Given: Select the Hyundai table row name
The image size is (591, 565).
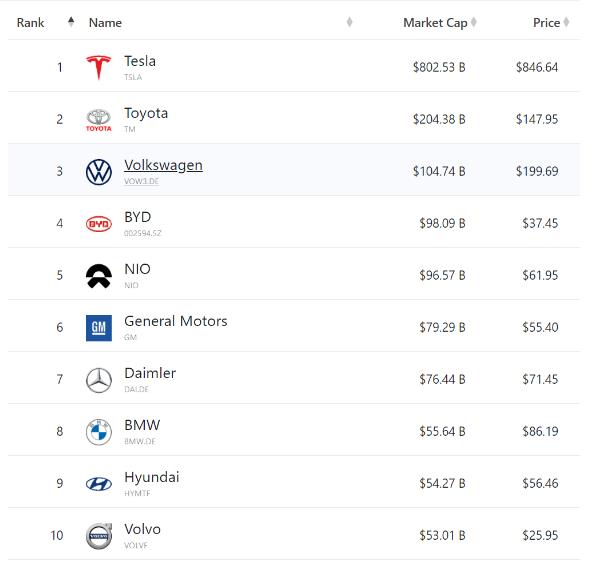Looking at the screenshot, I should (x=152, y=477).
